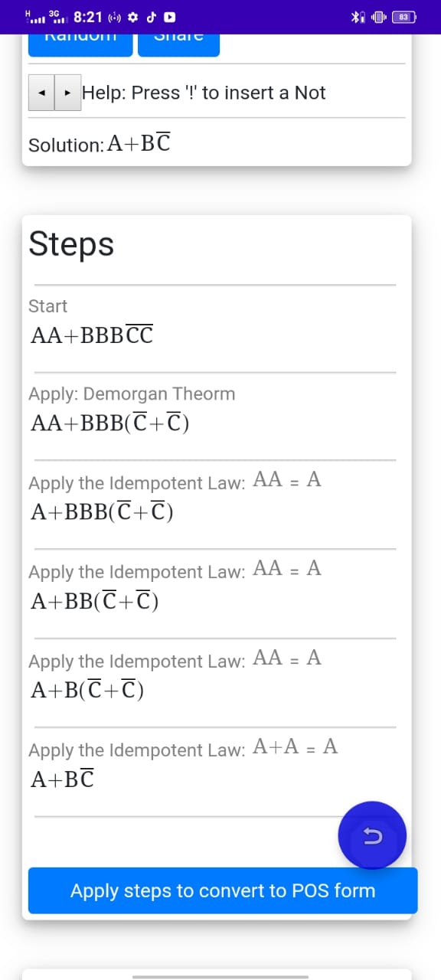
Task: Select the final step A+BC̄ expression
Action: click(x=63, y=779)
